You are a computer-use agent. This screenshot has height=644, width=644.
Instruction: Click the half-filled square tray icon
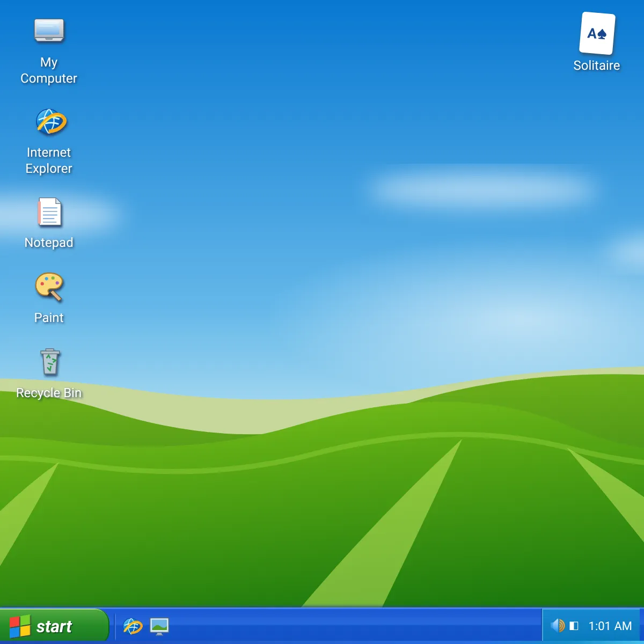pyautogui.click(x=574, y=626)
